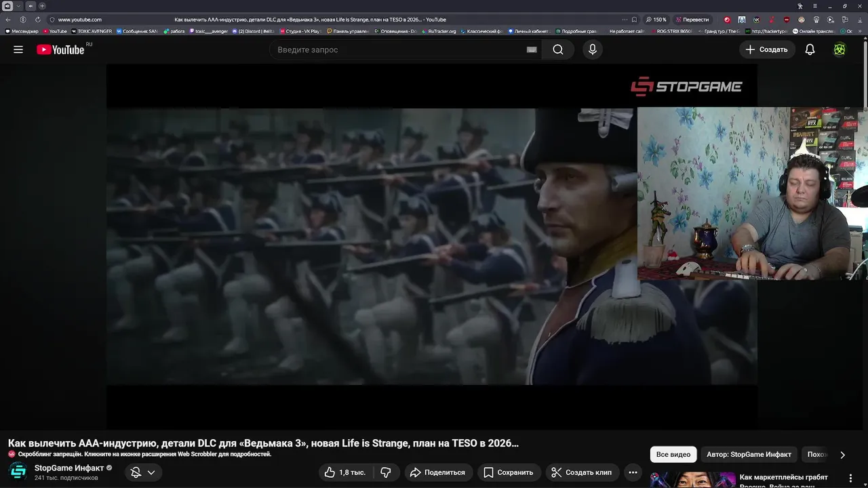Open the three-dot more actions menu
Image resolution: width=868 pixels, height=488 pixels.
[x=633, y=472]
